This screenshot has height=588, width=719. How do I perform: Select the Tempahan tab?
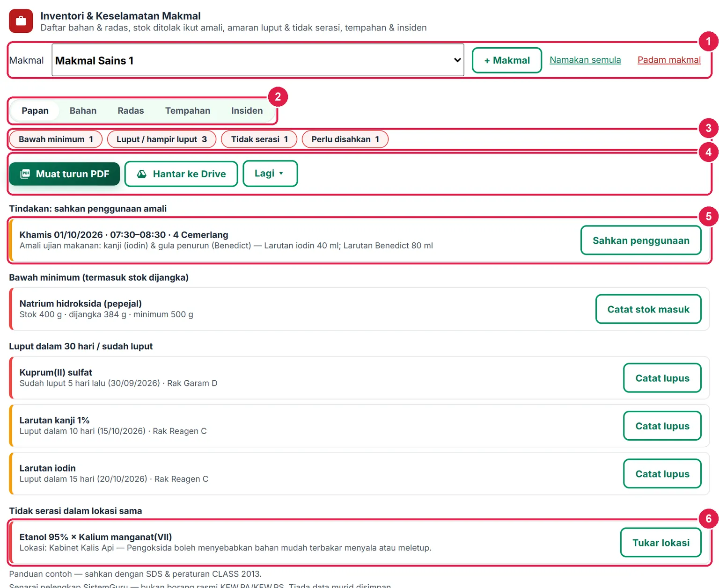(x=188, y=111)
